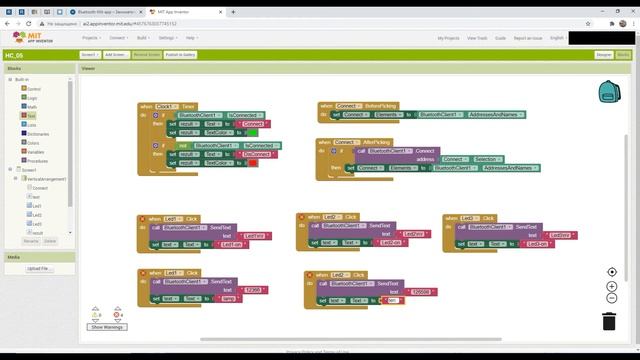The width and height of the screenshot is (640, 360).
Task: Select the Procedures blocks category icon
Action: point(24,160)
